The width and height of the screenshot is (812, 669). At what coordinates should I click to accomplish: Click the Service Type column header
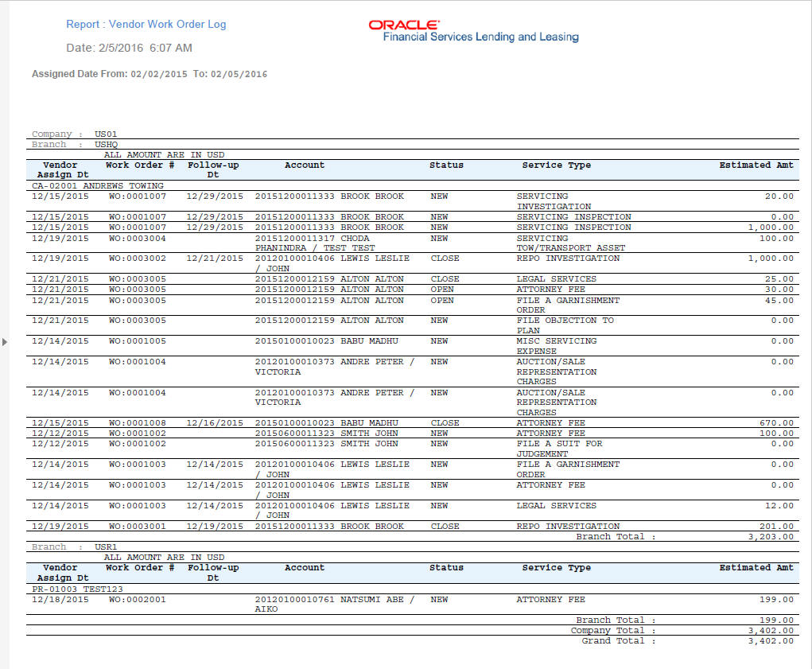554,164
